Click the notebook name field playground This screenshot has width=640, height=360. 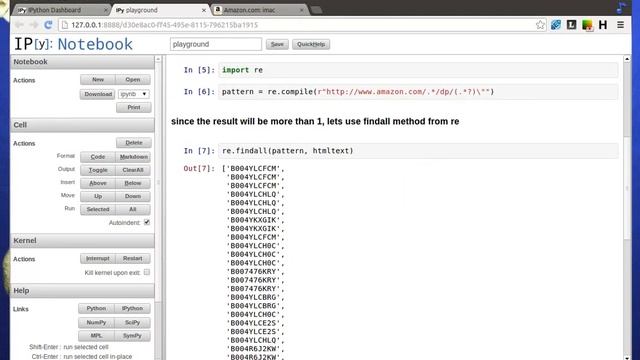[216, 44]
